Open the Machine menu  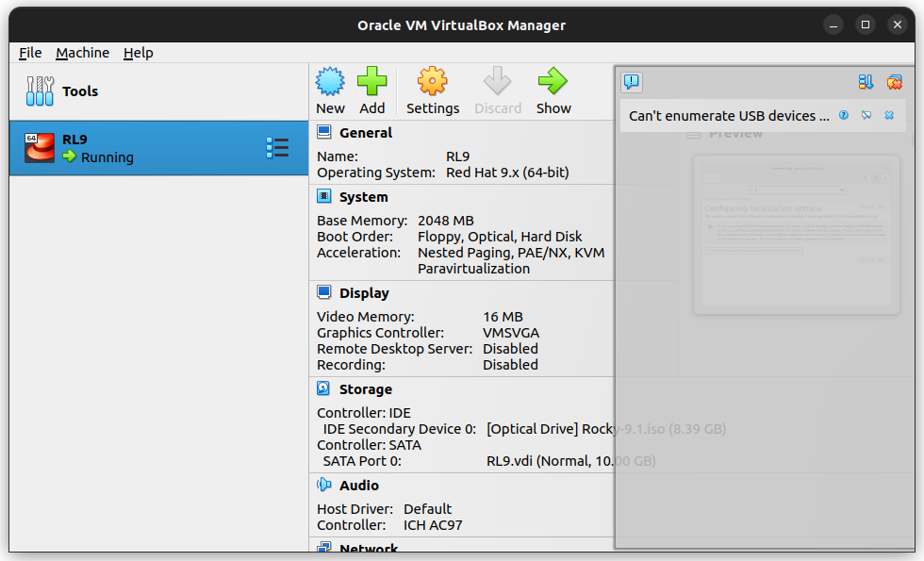[x=83, y=53]
